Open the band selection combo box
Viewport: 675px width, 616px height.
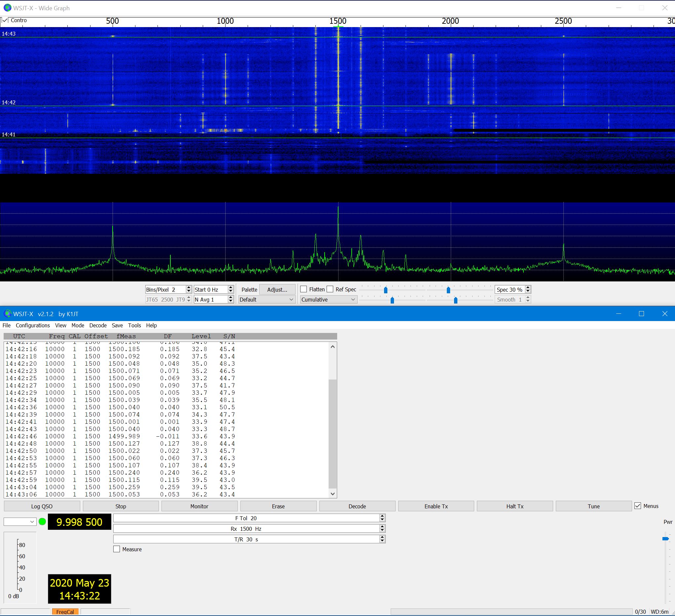point(20,522)
